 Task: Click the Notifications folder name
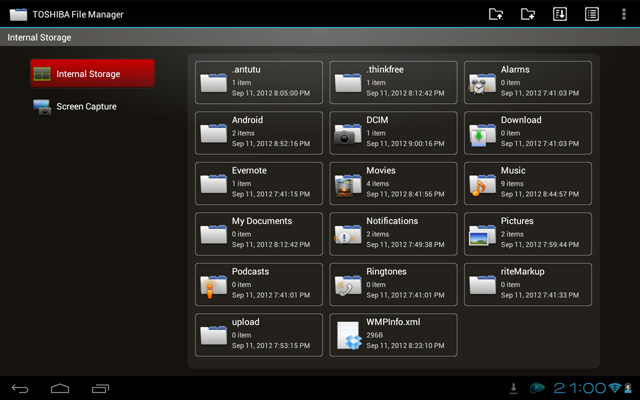pyautogui.click(x=392, y=221)
